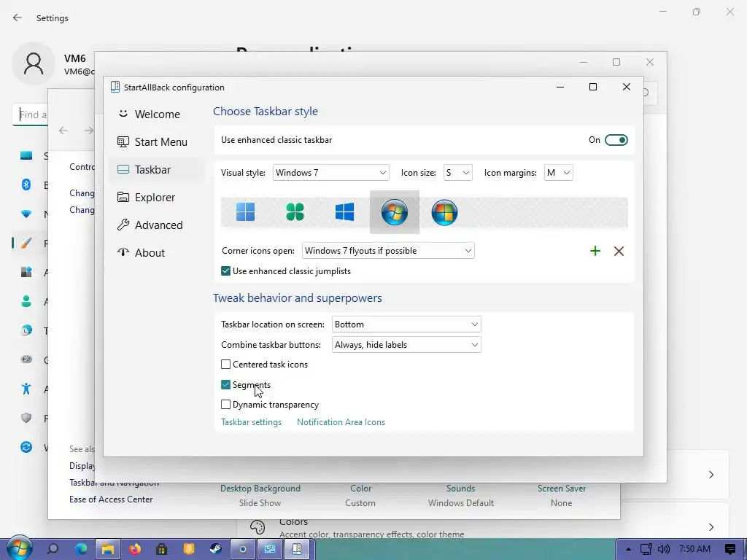Open Time and language icon in Settings sidebar
Image resolution: width=747 pixels, height=560 pixels.
pos(26,330)
